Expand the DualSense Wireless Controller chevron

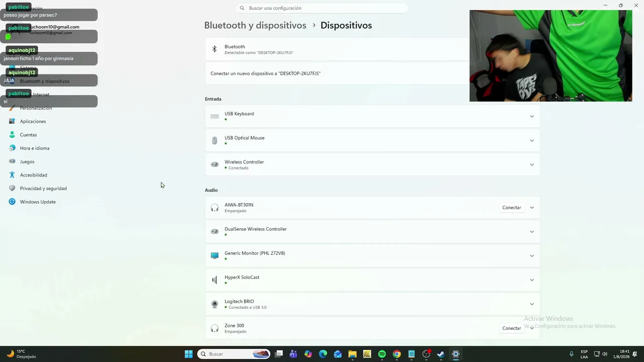pos(532,232)
